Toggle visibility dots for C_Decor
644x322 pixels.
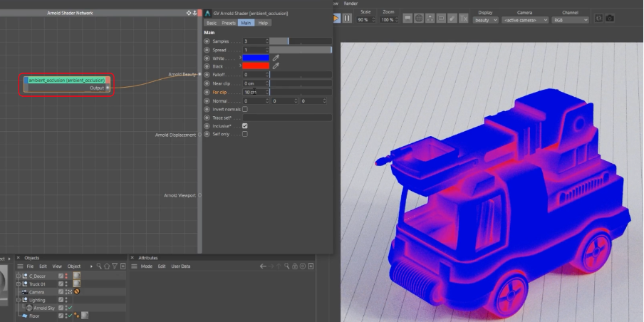pos(66,276)
